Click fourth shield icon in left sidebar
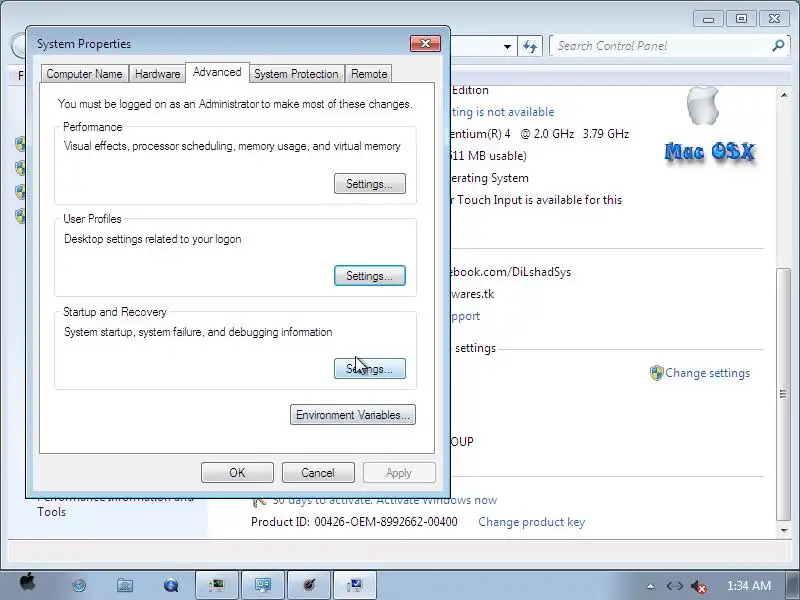 point(20,216)
